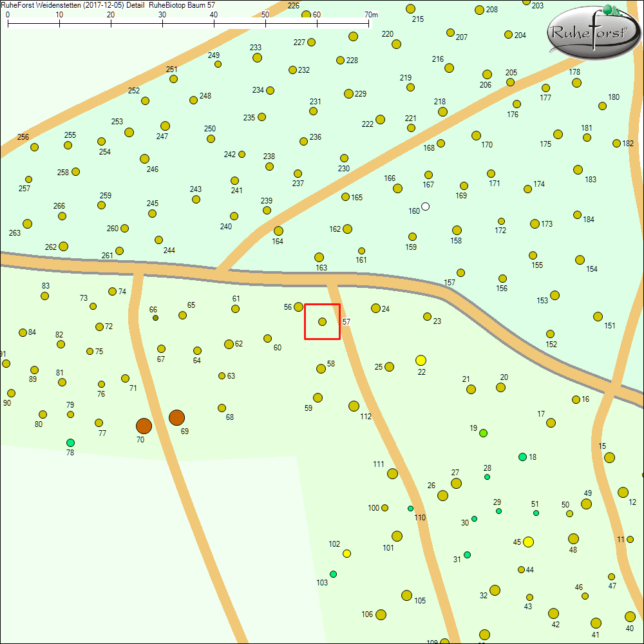Select the large orange tree 69 marker
Image resolution: width=644 pixels, height=644 pixels.
tap(176, 417)
